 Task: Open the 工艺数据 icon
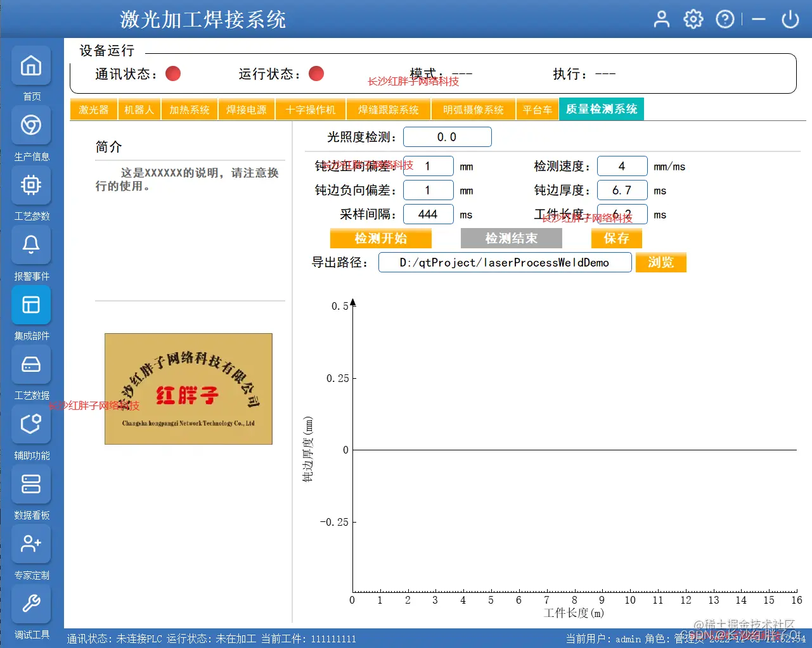(x=31, y=364)
